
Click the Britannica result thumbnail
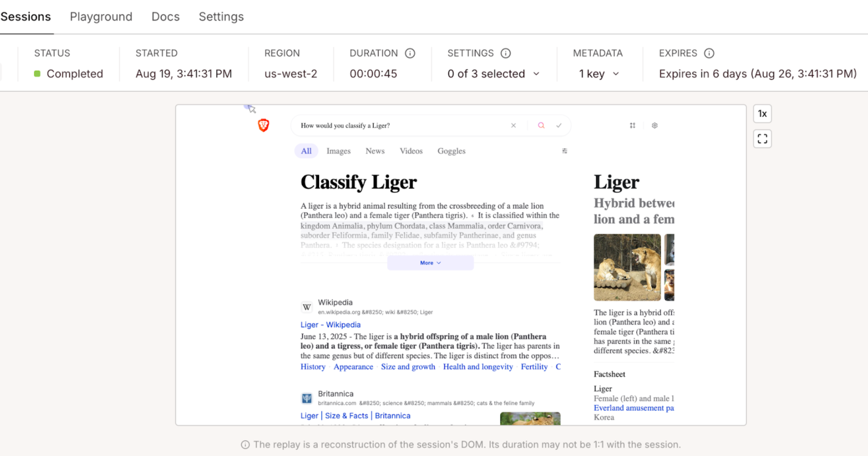530,418
